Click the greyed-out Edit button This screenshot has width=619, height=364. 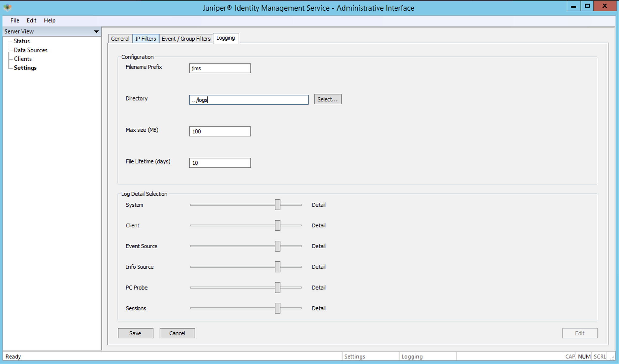[x=580, y=333]
